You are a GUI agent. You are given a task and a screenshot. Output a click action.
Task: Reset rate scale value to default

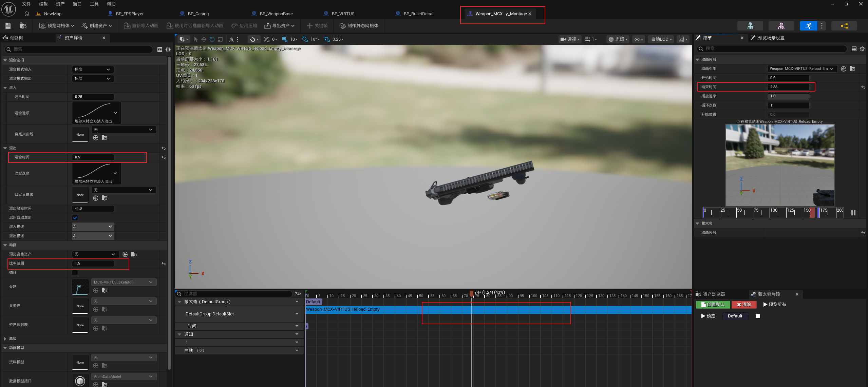tap(164, 264)
